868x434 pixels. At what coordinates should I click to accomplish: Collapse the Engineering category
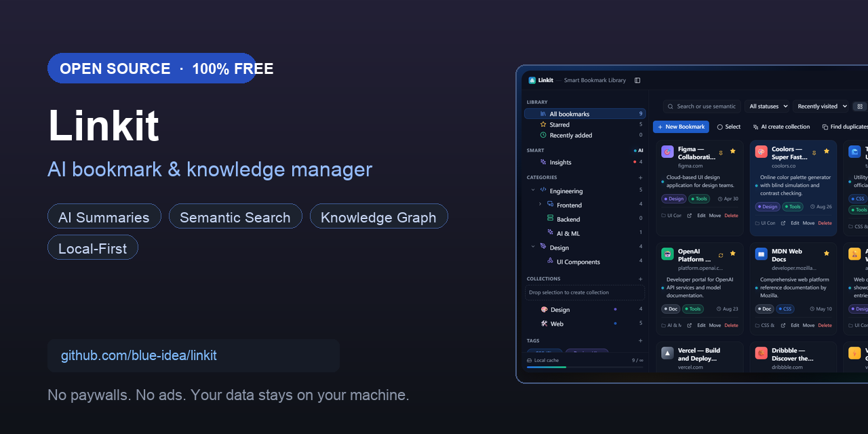(533, 191)
